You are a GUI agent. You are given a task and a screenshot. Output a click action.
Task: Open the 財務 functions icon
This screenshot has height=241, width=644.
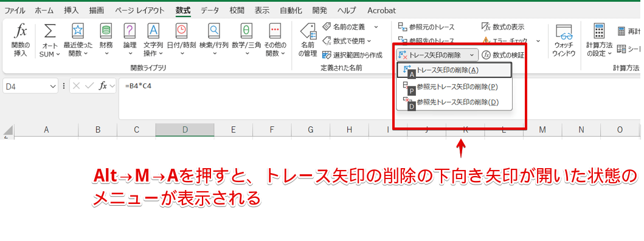tap(106, 30)
